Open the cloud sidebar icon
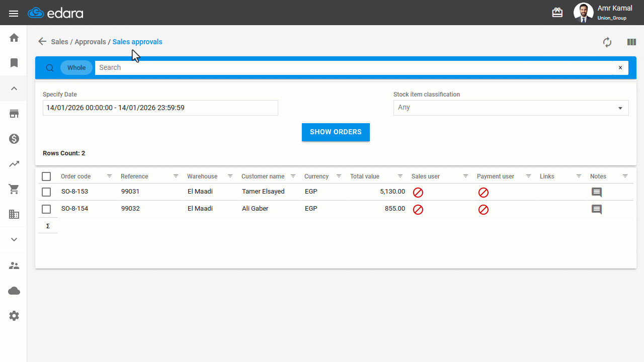 coord(14,291)
